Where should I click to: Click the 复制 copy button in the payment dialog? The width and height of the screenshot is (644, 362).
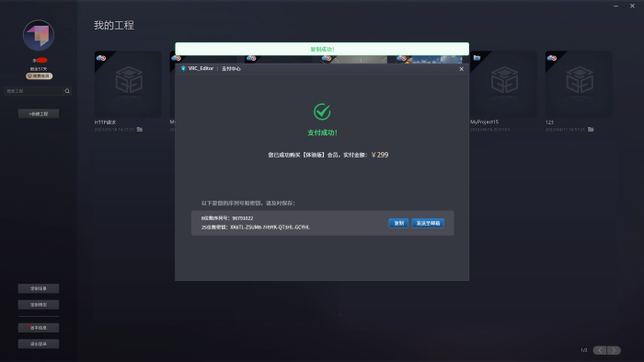pyautogui.click(x=398, y=223)
